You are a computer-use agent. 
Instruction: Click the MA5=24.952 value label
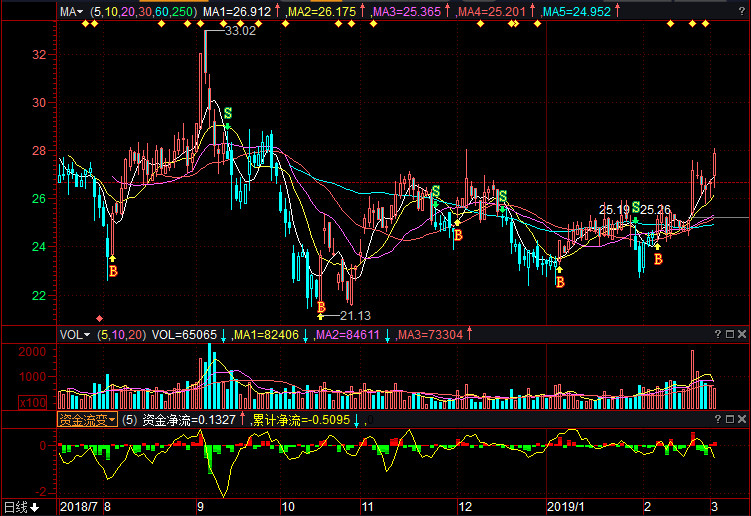577,11
